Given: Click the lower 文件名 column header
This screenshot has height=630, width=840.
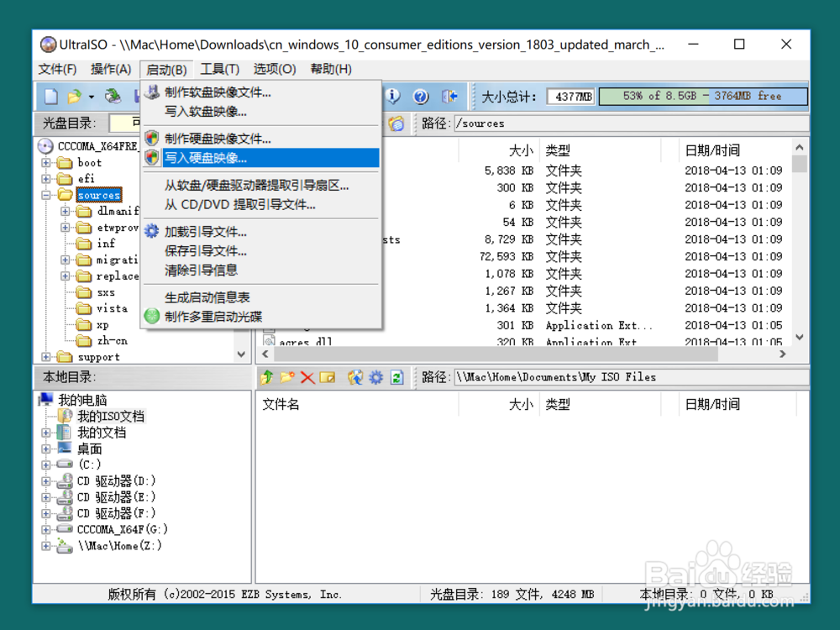Looking at the screenshot, I should pos(357,405).
